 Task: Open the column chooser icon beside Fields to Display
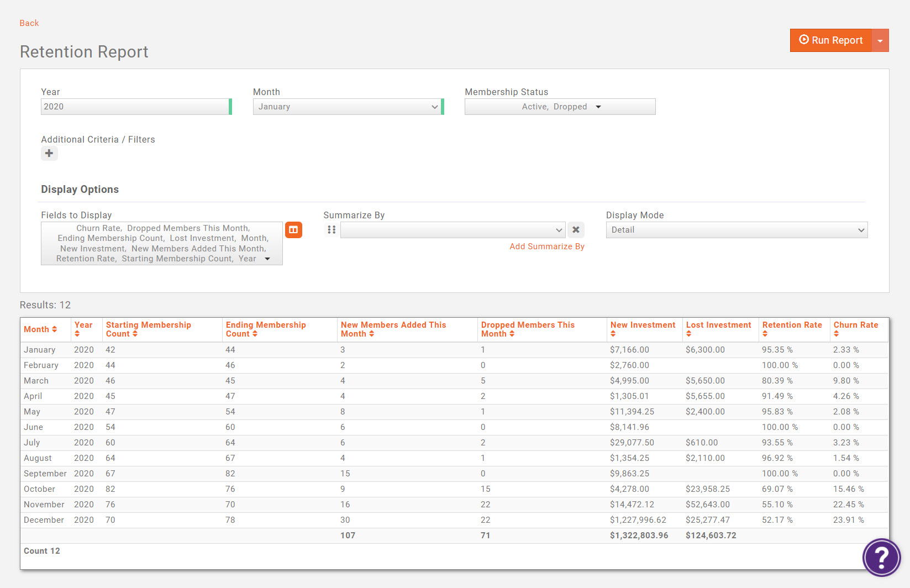pos(293,230)
